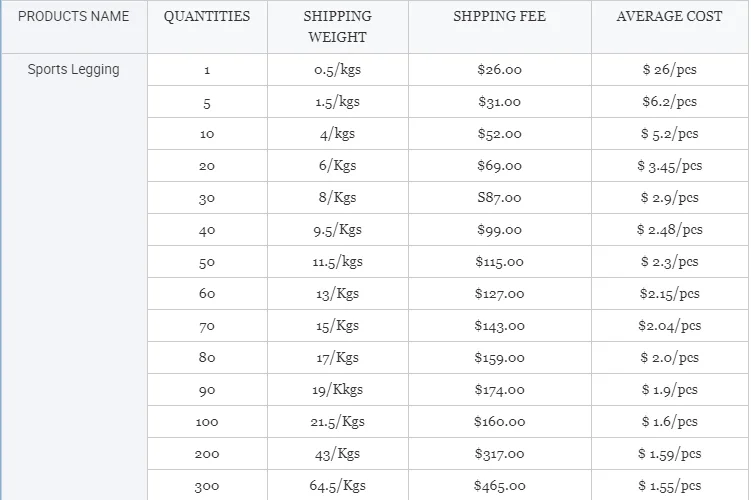Select the QUANTITIES column header

pos(207,17)
